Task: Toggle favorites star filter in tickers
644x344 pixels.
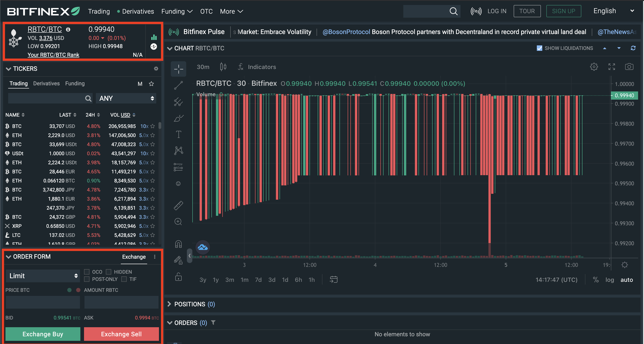Action: [x=151, y=84]
